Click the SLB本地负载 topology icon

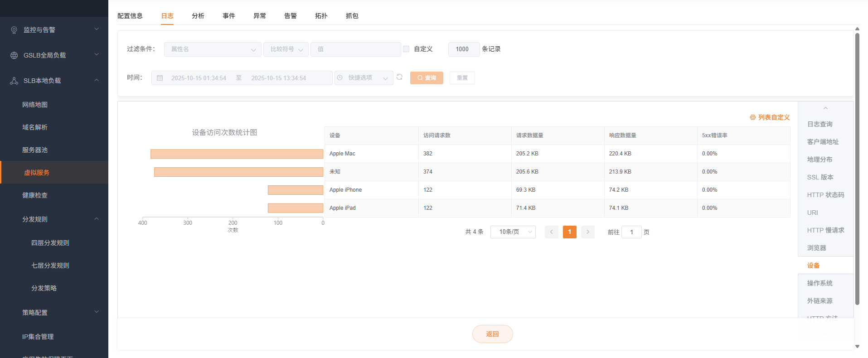point(14,81)
